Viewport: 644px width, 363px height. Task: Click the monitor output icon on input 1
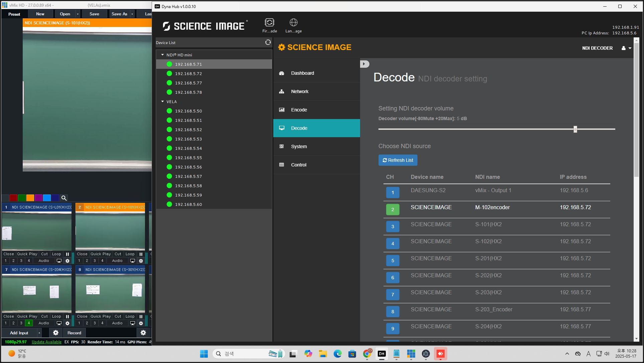click(59, 261)
